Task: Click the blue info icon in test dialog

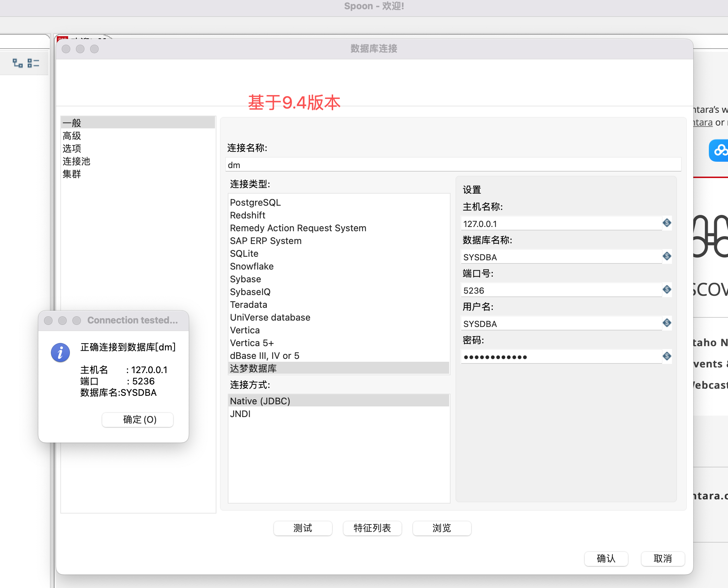Action: [60, 352]
